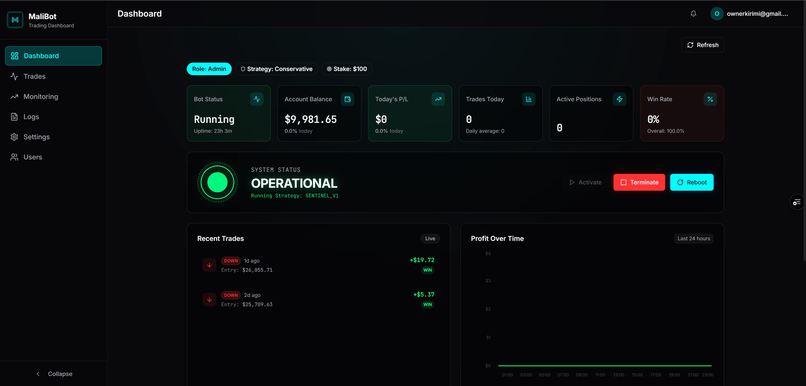Click the Today's P/L trend icon
Screen dimensions: 806x386
click(438, 99)
